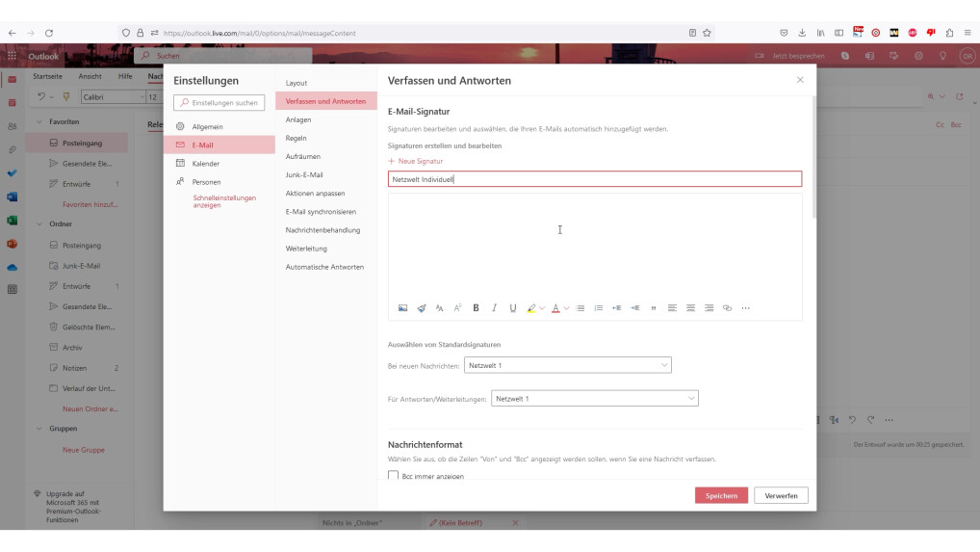Click the Insert picture icon in signature toolbar
The height and width of the screenshot is (552, 980).
(402, 308)
